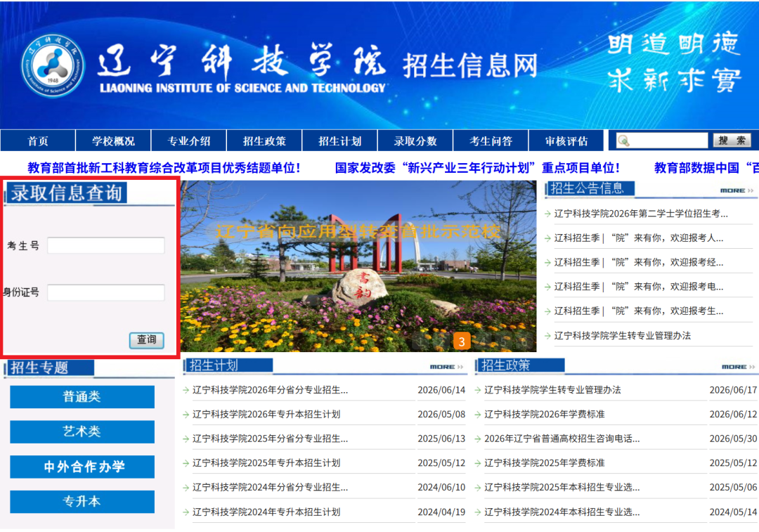The height and width of the screenshot is (532, 759).
Task: Open 辽宁科技学院2025年本科招生专业选... link
Action: [x=562, y=487]
